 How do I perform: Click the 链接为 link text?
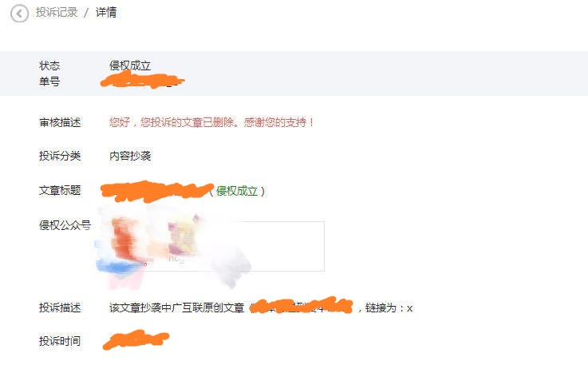coord(381,308)
